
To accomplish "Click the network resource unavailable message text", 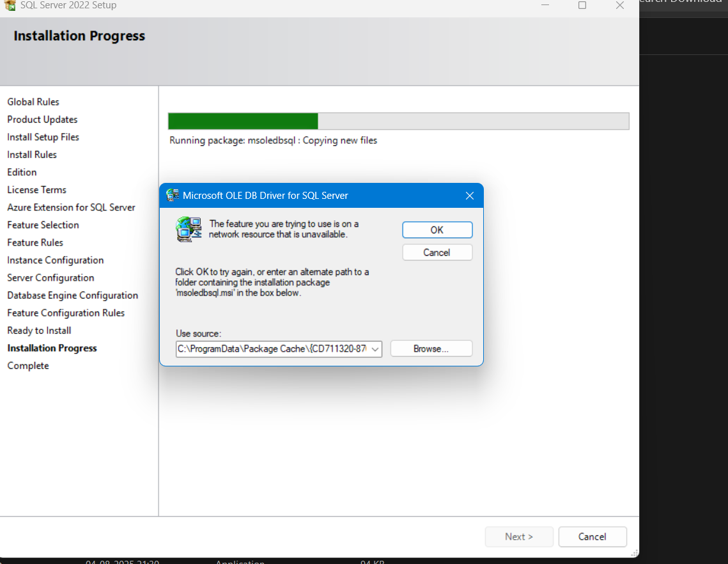I will (284, 229).
